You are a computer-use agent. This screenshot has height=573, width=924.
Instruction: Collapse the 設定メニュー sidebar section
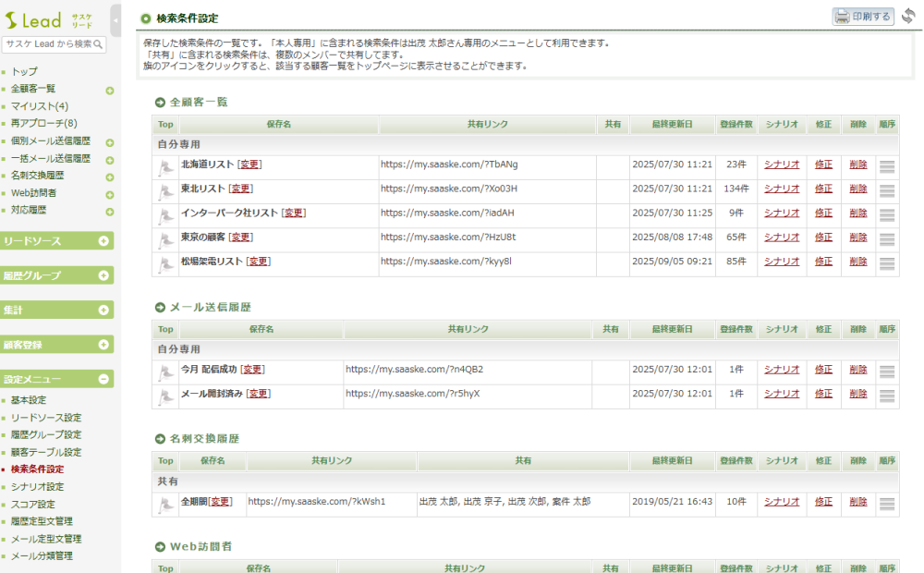103,379
